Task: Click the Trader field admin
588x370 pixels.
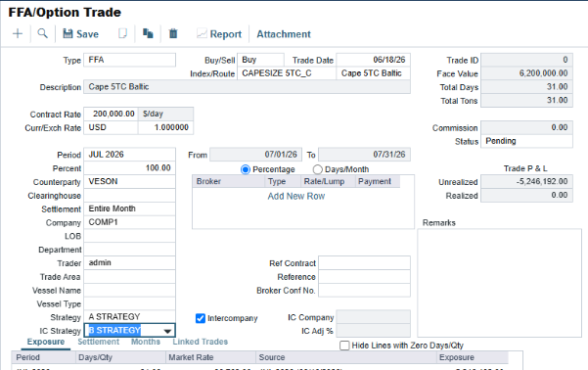Action: [x=129, y=262]
